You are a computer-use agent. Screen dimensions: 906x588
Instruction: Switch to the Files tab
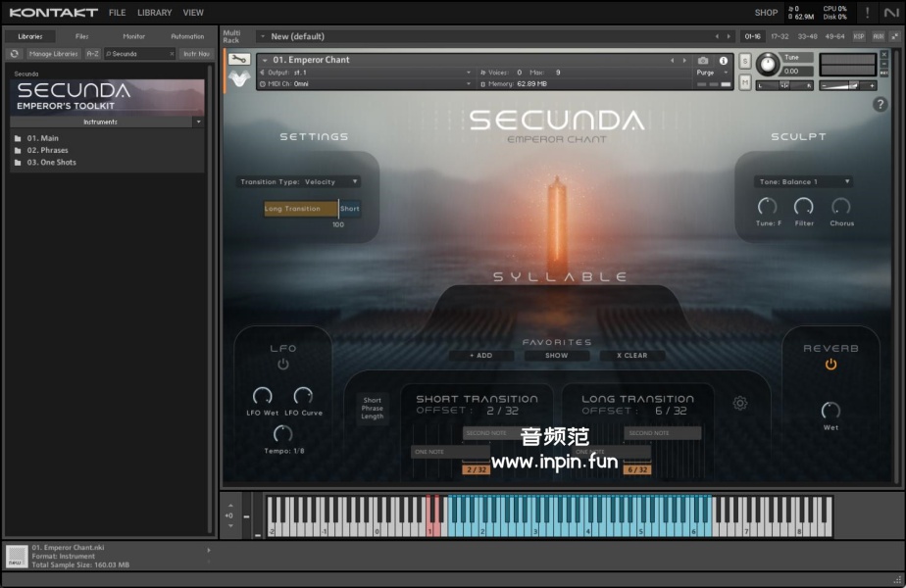pos(82,36)
